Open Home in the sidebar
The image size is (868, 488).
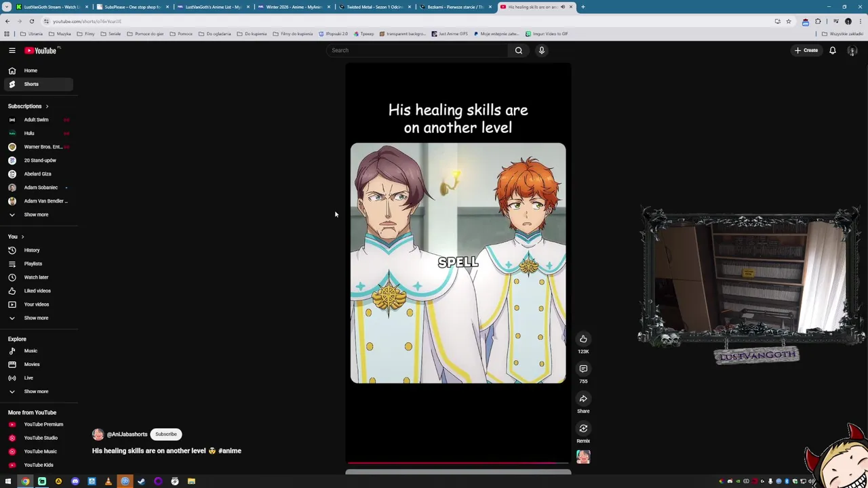(38, 70)
